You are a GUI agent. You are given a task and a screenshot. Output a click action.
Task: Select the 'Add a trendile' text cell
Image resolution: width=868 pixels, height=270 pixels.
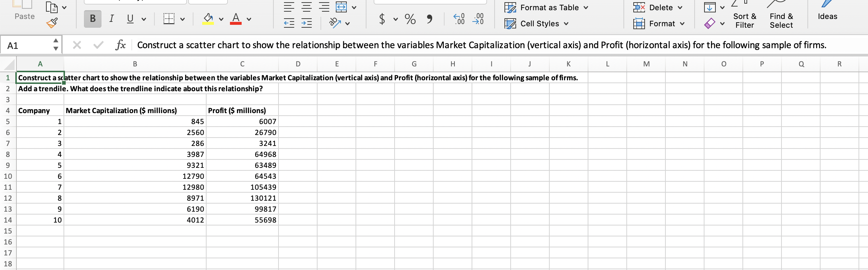coord(40,89)
